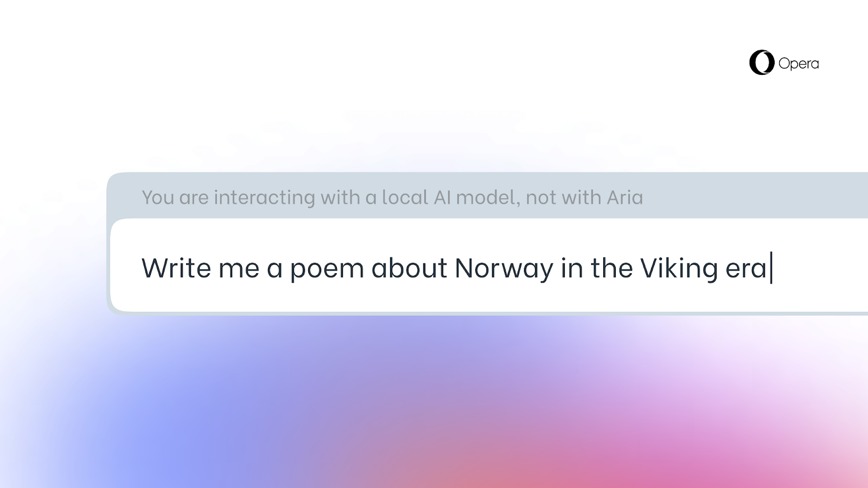The image size is (868, 488).
Task: Click the word "era" in the prompt
Action: [746, 268]
